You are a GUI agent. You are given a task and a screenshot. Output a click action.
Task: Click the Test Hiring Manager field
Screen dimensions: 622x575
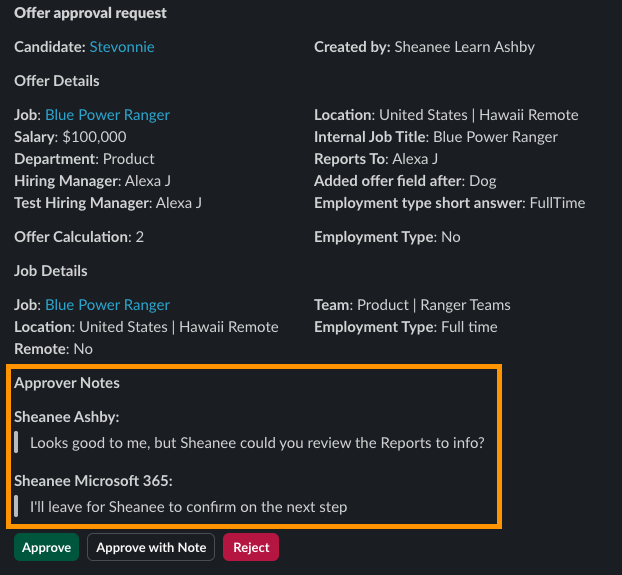(x=108, y=203)
